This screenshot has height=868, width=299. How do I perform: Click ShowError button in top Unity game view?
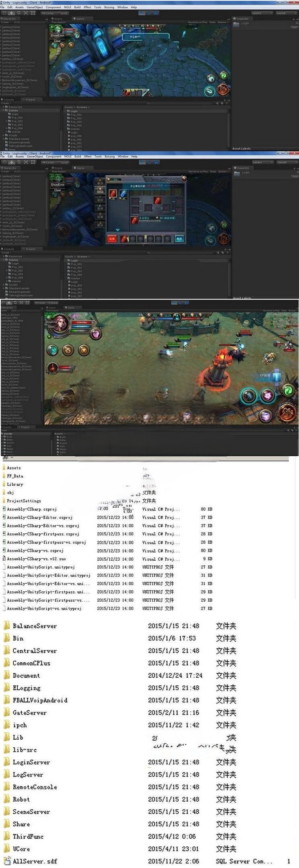point(58,35)
